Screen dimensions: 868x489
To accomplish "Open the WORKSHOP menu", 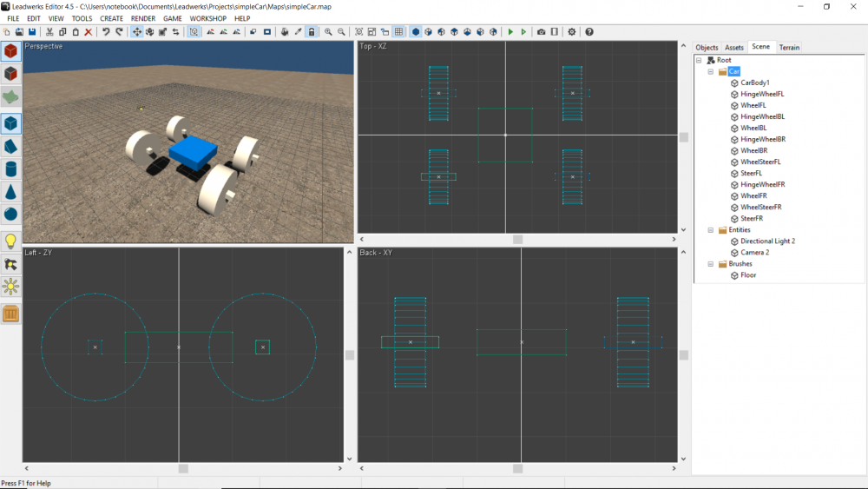I will [x=207, y=18].
